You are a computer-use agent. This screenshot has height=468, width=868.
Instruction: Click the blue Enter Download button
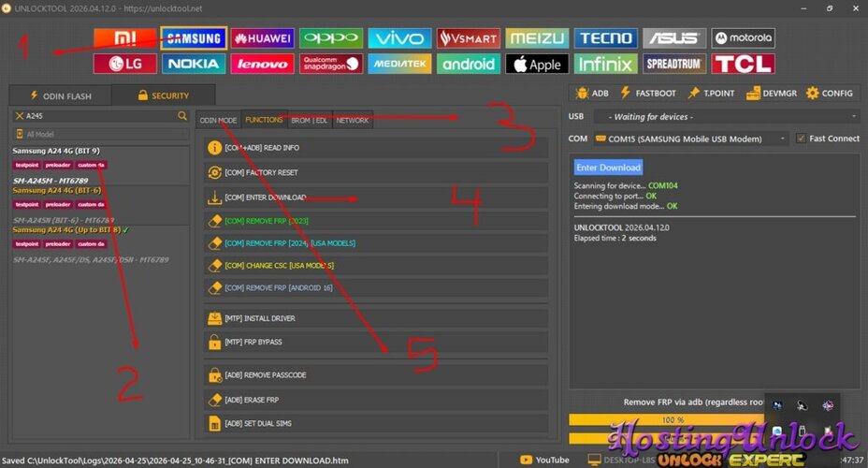pos(608,168)
